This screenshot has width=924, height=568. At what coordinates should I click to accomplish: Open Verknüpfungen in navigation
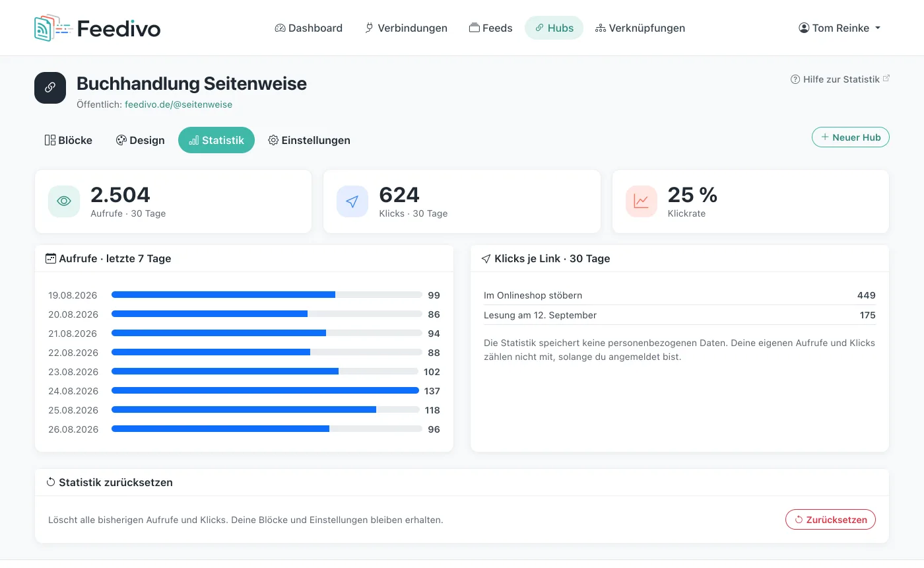[x=640, y=28]
